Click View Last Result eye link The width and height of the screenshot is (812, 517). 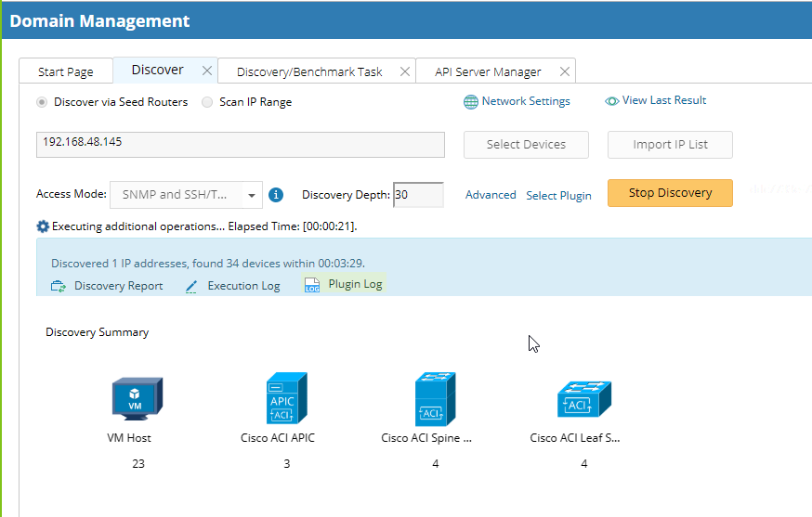point(612,101)
